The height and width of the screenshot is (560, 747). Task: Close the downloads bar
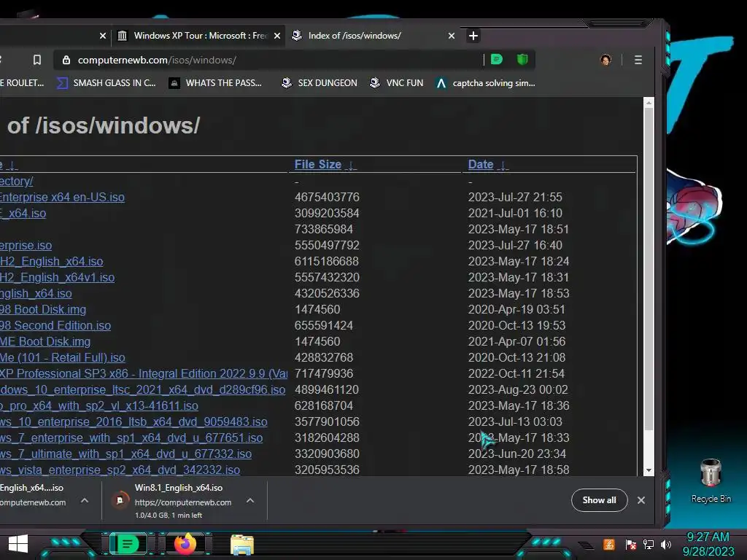(640, 500)
